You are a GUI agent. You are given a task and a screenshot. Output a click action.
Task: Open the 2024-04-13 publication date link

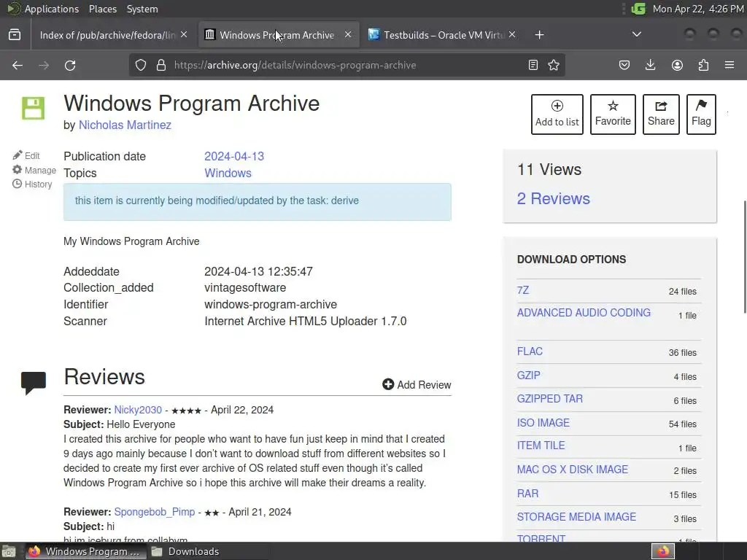(x=234, y=156)
